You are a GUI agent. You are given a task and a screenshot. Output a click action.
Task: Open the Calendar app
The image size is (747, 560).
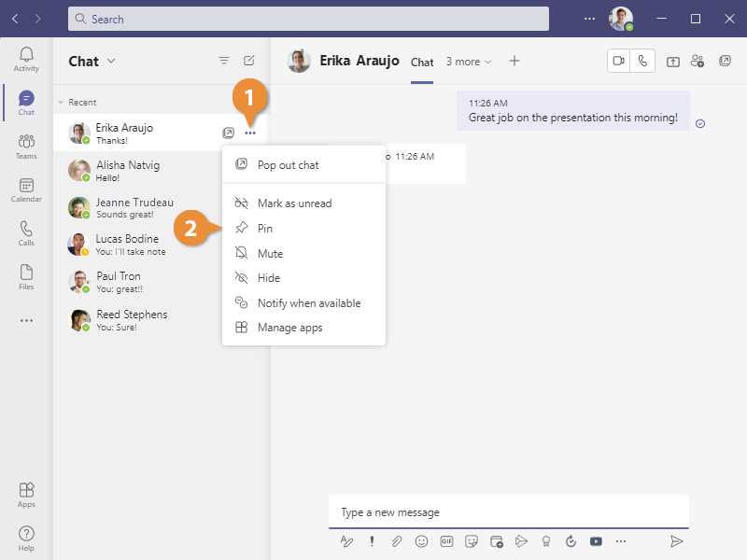26,190
